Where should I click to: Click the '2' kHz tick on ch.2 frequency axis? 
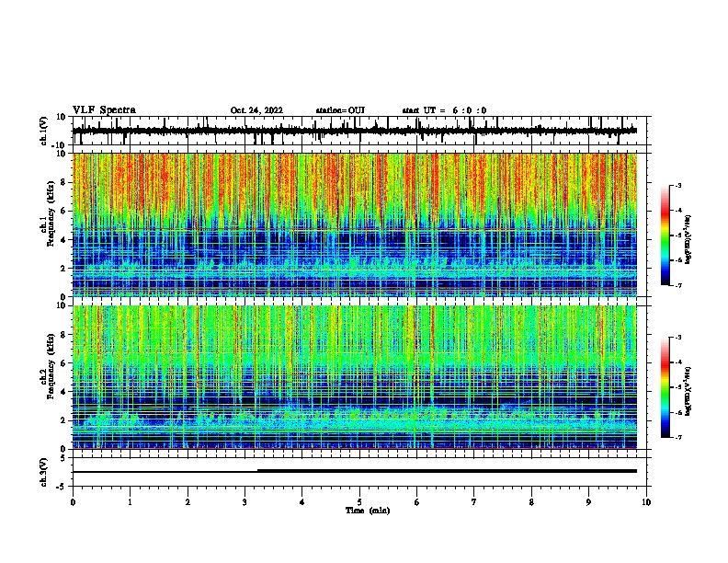[x=63, y=420]
